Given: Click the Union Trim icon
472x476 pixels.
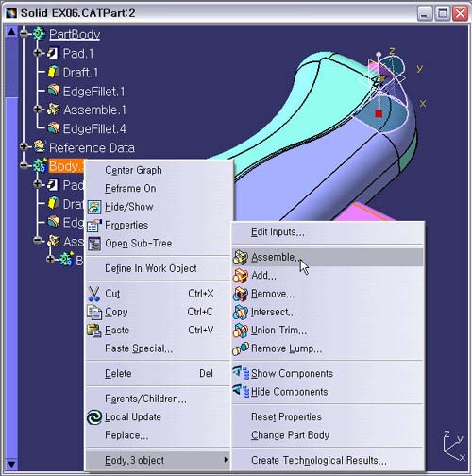Looking at the screenshot, I should [x=241, y=331].
